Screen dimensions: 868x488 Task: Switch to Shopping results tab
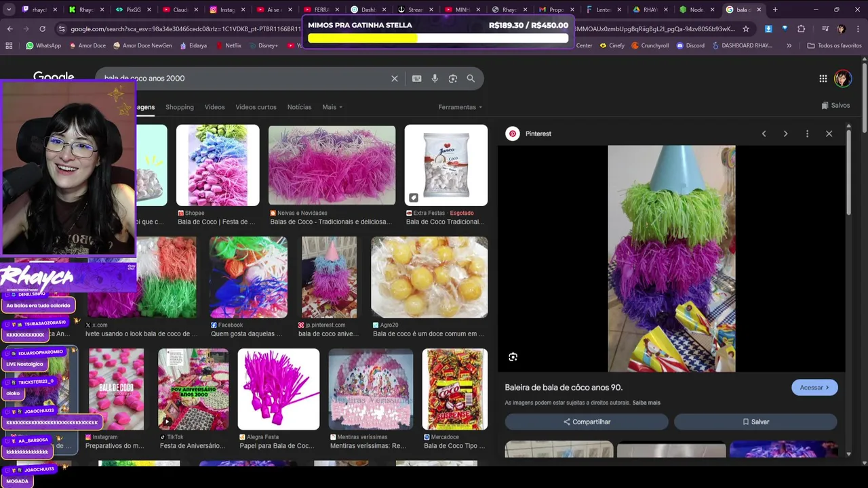[x=180, y=107]
